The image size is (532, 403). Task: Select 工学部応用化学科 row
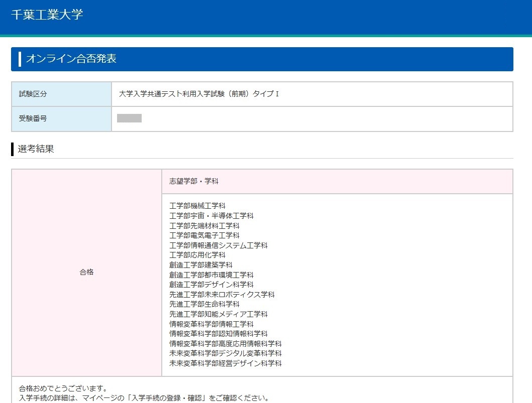(197, 255)
